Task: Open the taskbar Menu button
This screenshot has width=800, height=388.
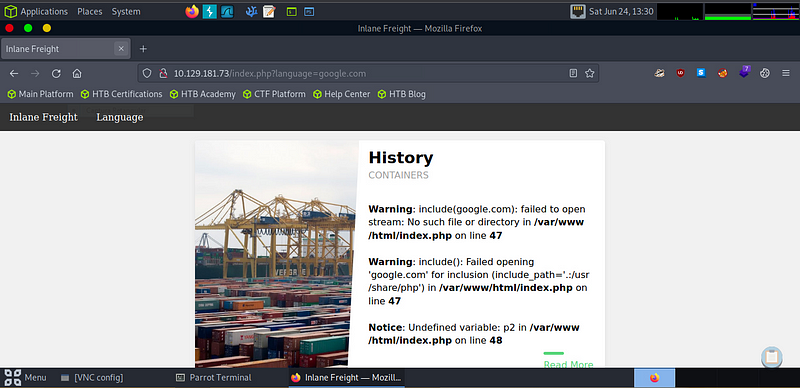Action: click(26, 378)
